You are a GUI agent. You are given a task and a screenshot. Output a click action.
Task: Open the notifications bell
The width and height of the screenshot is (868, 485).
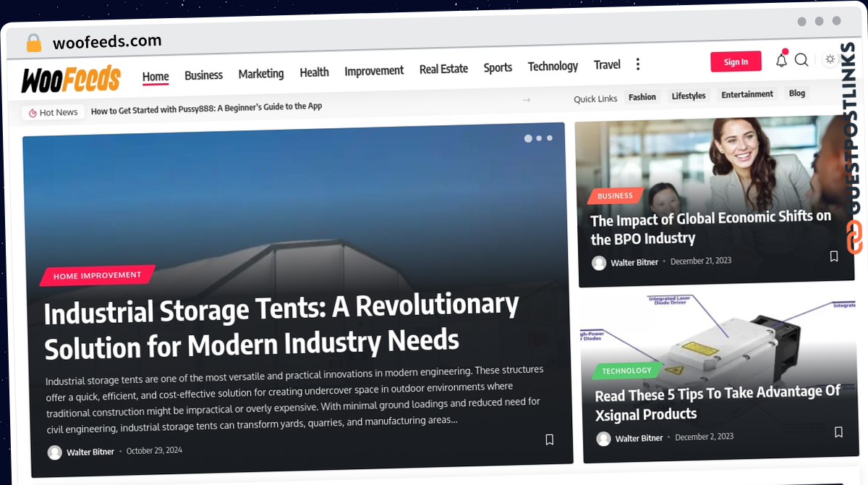781,60
